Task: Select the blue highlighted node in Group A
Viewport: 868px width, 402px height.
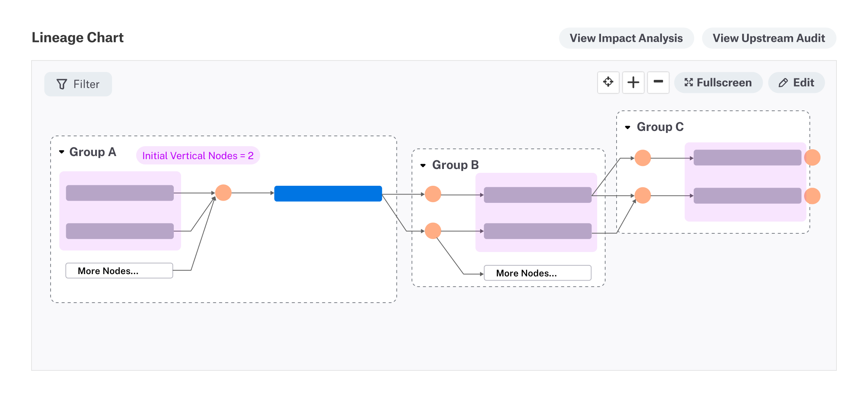Action: tap(327, 193)
